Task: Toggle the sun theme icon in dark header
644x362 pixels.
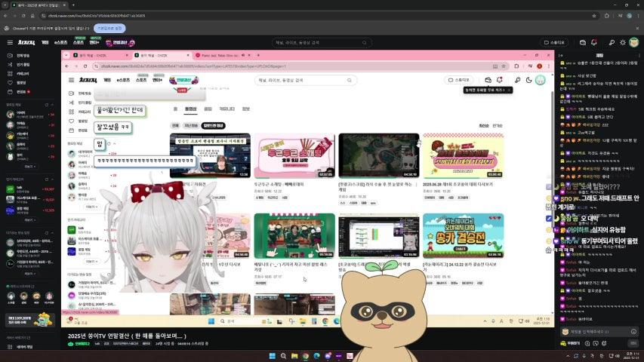Action: (623, 42)
